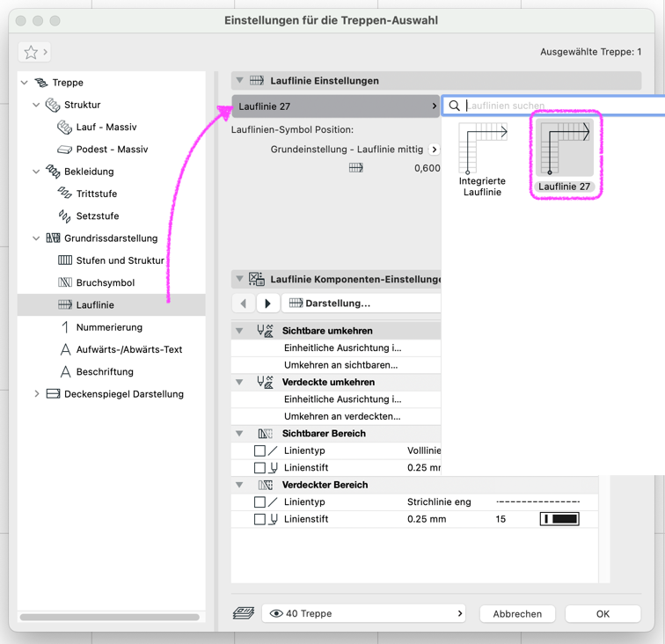
Task: Select the Setzstufe icon
Action: pyautogui.click(x=64, y=216)
